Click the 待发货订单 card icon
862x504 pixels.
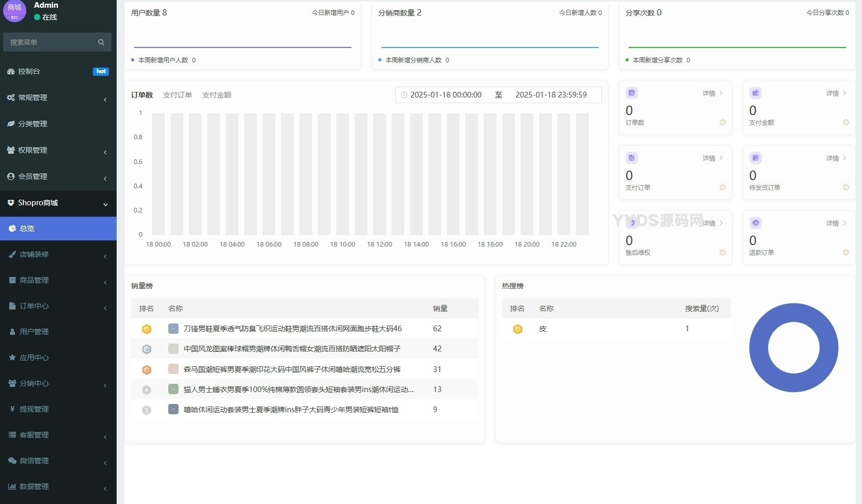click(756, 158)
